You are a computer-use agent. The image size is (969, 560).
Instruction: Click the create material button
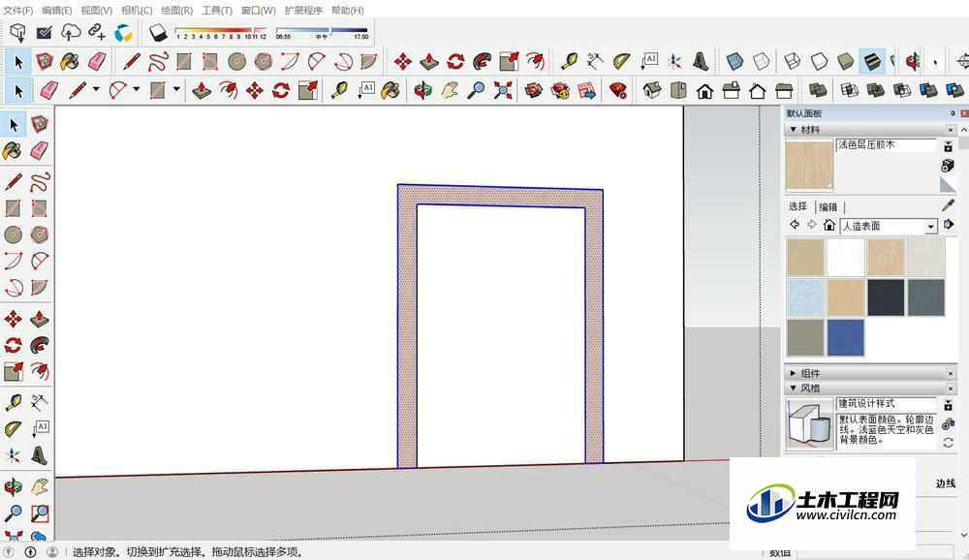click(948, 165)
